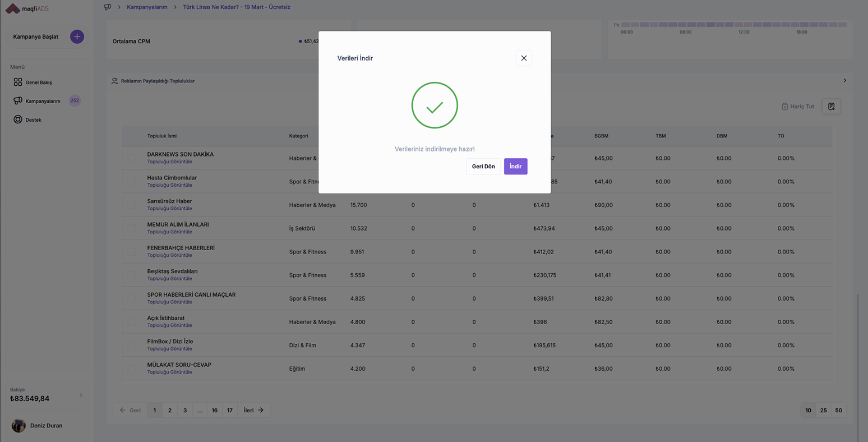The width and height of the screenshot is (868, 442).
Task: Click the Genel Bakış grid icon
Action: point(18,82)
